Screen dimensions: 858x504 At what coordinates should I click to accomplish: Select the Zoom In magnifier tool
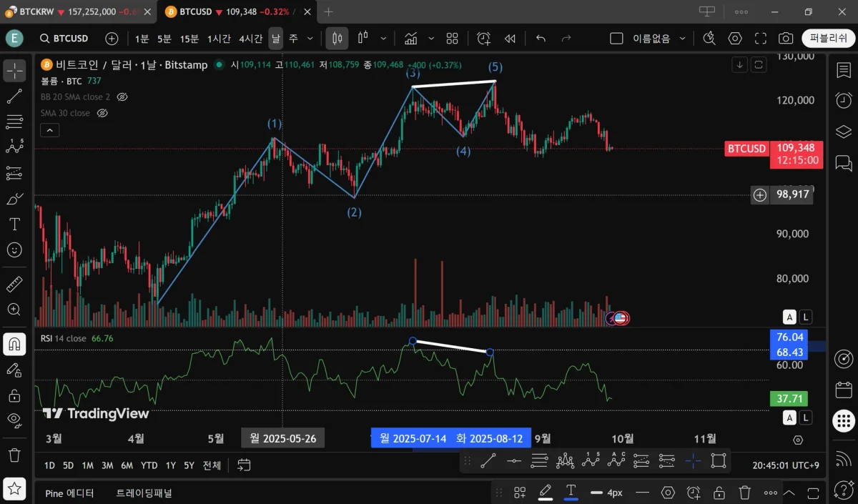[x=14, y=310]
